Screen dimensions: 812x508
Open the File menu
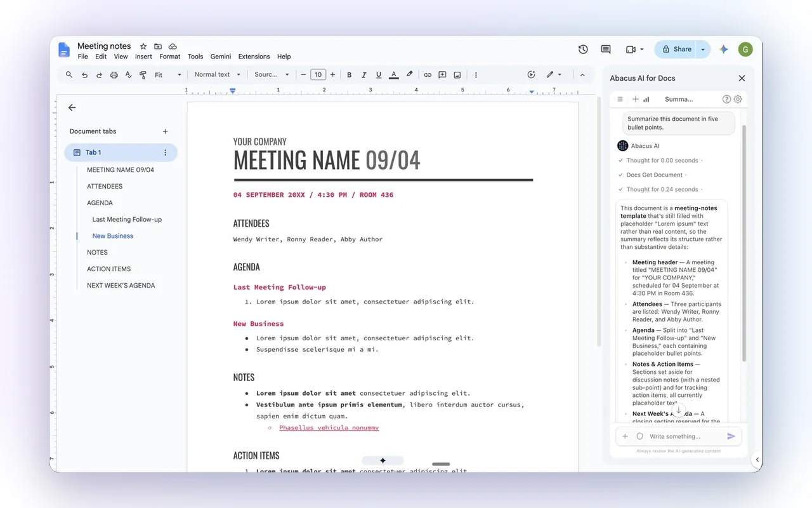pos(83,57)
